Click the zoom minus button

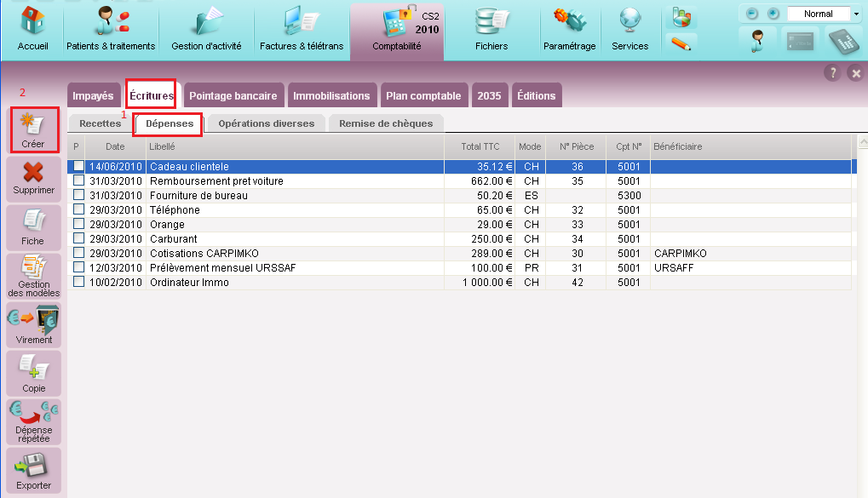(751, 14)
